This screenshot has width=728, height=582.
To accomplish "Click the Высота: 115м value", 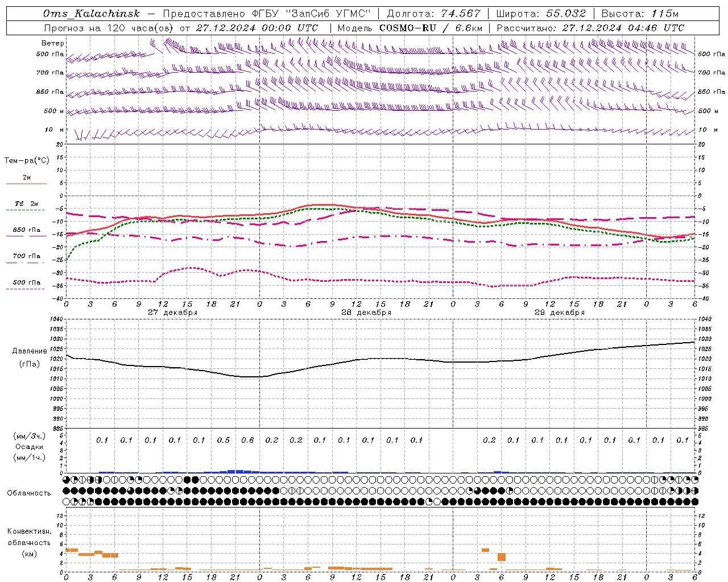I will tap(640, 14).
